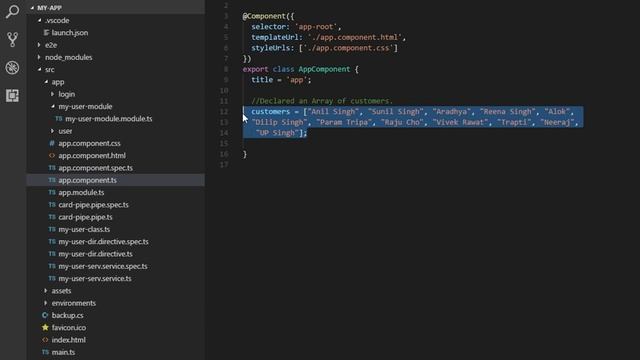Image resolution: width=640 pixels, height=360 pixels.
Task: Open my-user-dir.directive.spec.ts file
Action: coord(103,242)
